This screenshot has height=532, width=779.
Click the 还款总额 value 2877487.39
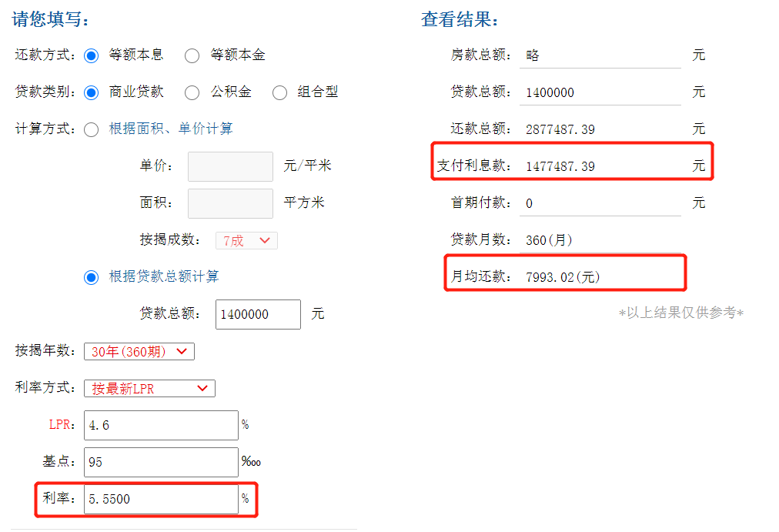pyautogui.click(x=560, y=129)
